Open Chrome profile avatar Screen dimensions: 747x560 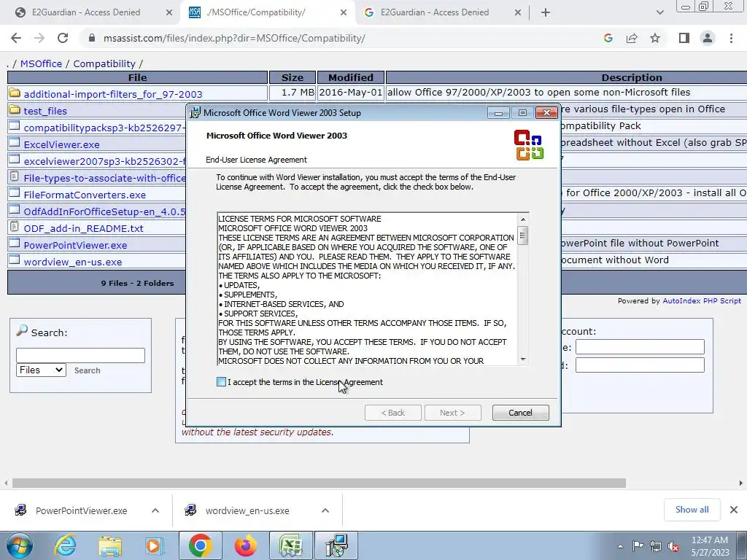pos(708,38)
